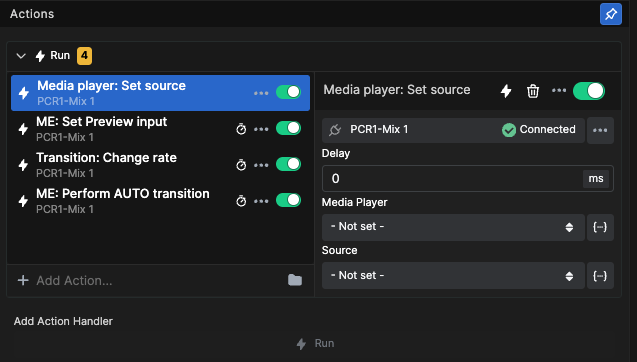Open more options for ME: Set Preview input
Viewport: 637px width, 362px height.
pyautogui.click(x=261, y=129)
